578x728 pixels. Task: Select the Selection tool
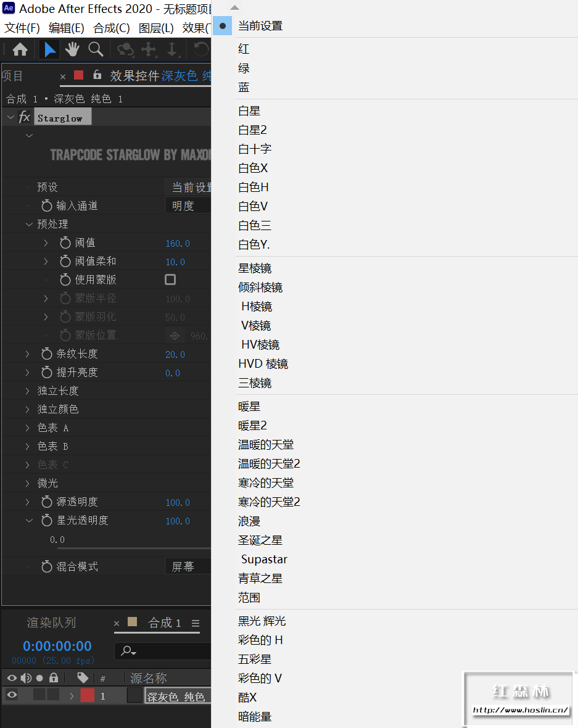pos(49,49)
